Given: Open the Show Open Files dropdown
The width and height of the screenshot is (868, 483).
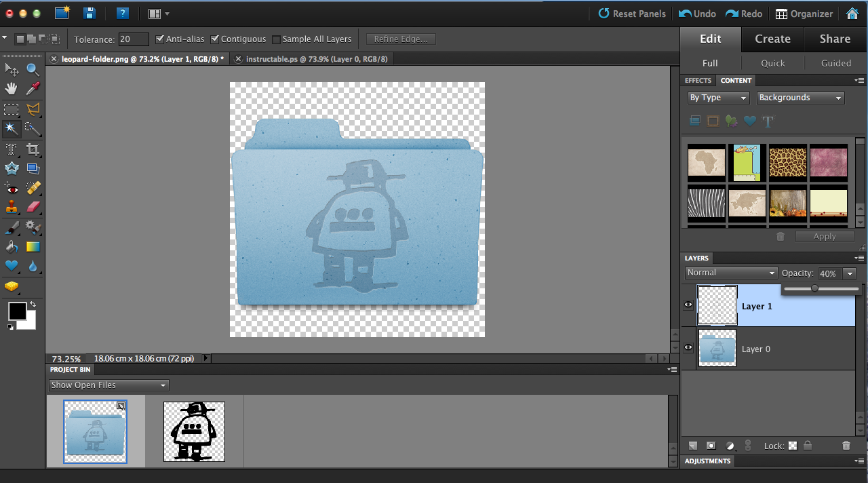Looking at the screenshot, I should point(108,385).
